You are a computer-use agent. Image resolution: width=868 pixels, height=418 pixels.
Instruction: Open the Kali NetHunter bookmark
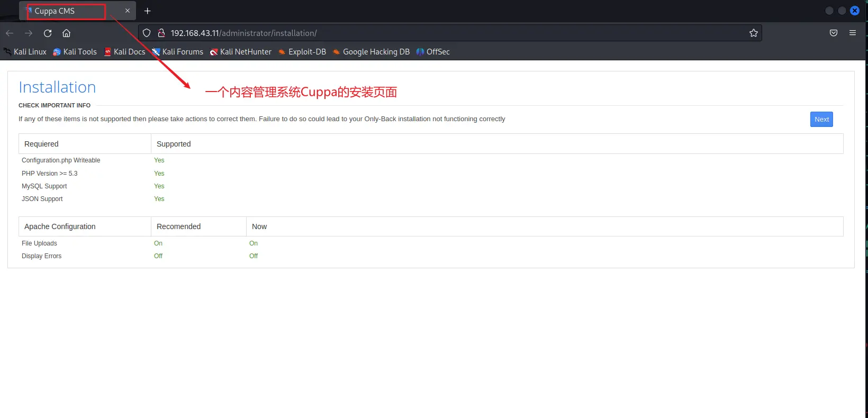point(241,52)
